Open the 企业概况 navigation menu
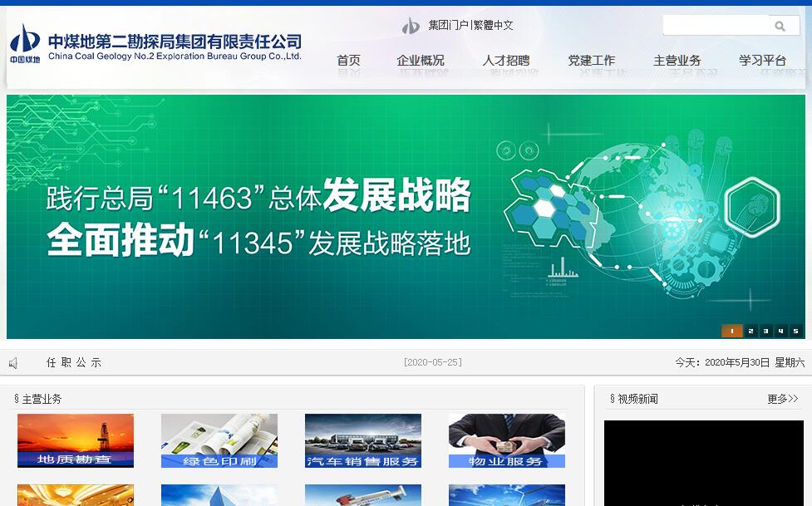The height and width of the screenshot is (506, 812). [x=421, y=61]
